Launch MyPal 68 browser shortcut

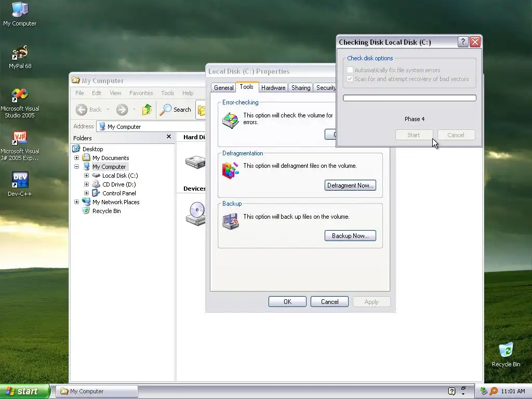pos(20,57)
